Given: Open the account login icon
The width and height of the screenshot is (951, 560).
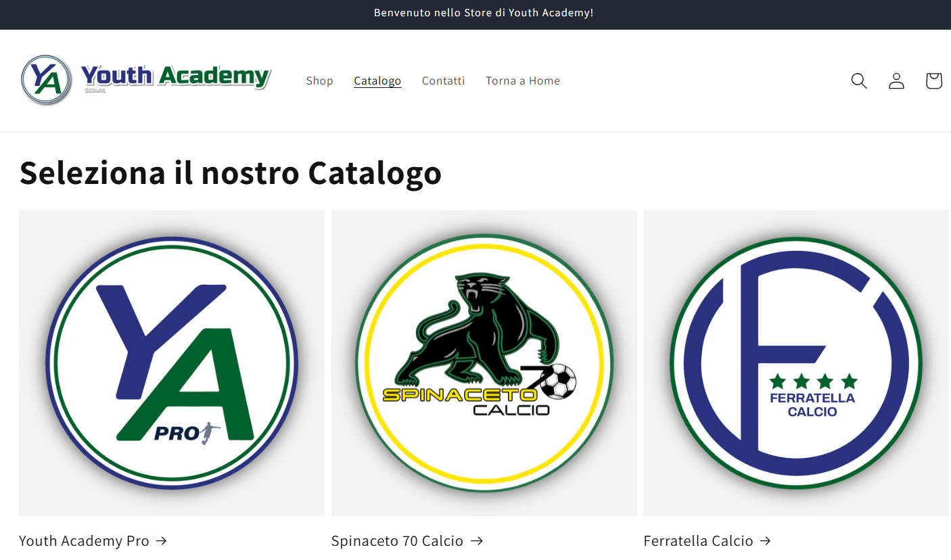Looking at the screenshot, I should (x=896, y=80).
